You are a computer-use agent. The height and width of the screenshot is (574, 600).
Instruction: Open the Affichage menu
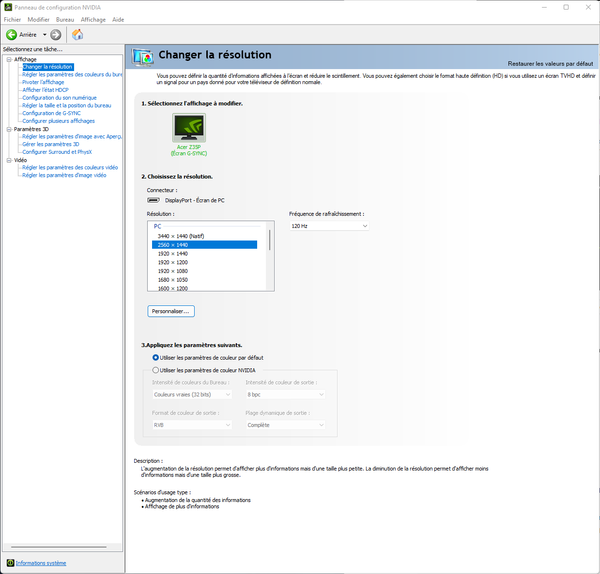pos(93,20)
